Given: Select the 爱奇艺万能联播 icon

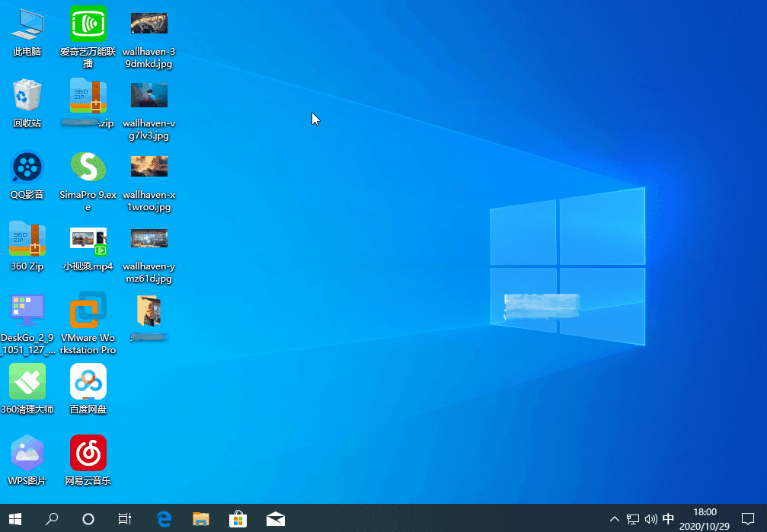Looking at the screenshot, I should click(x=88, y=37).
